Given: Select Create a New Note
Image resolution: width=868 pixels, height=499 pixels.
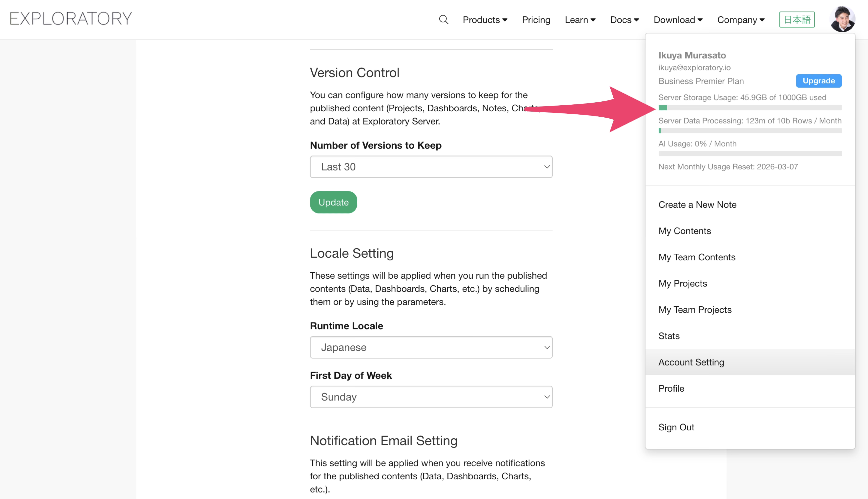Looking at the screenshot, I should click(697, 205).
